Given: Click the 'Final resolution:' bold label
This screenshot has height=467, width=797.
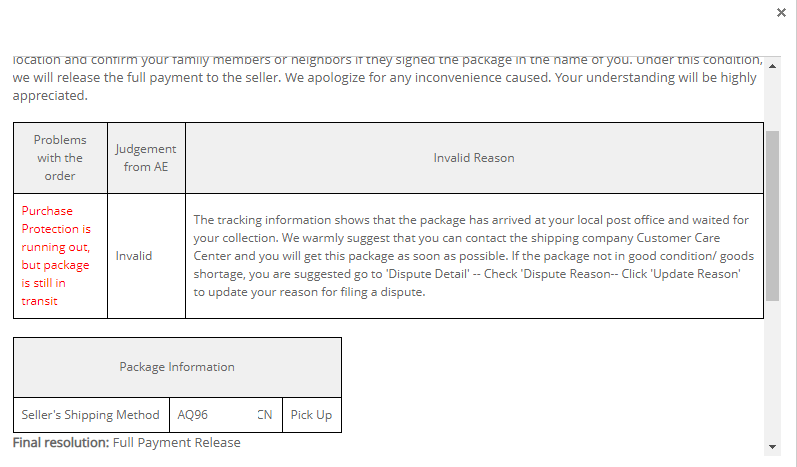Looking at the screenshot, I should pos(60,442).
